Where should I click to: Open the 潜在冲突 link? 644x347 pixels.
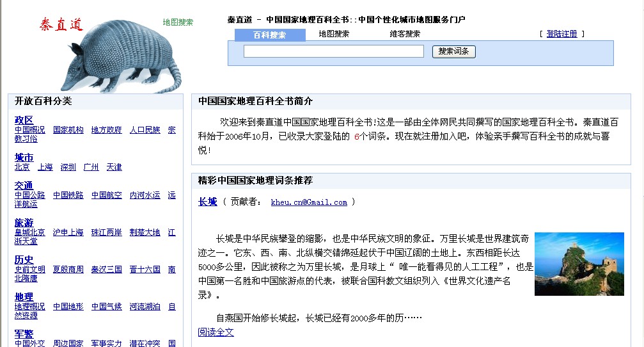tap(145, 343)
